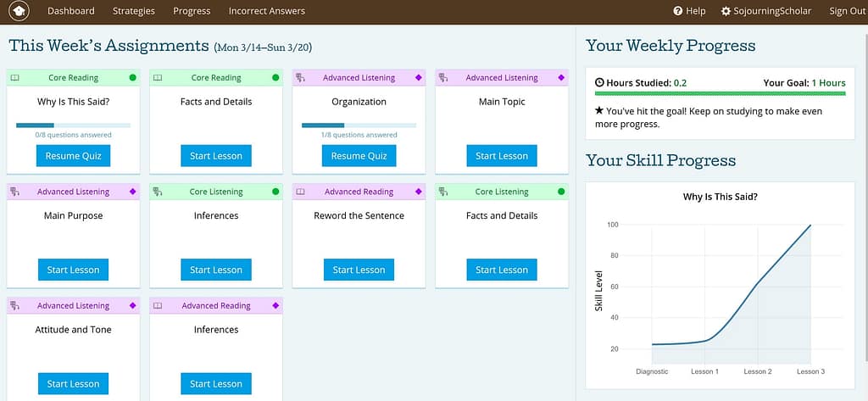This screenshot has height=401, width=868.
Task: Click the purple diamond on Main Topic card
Action: click(x=561, y=78)
